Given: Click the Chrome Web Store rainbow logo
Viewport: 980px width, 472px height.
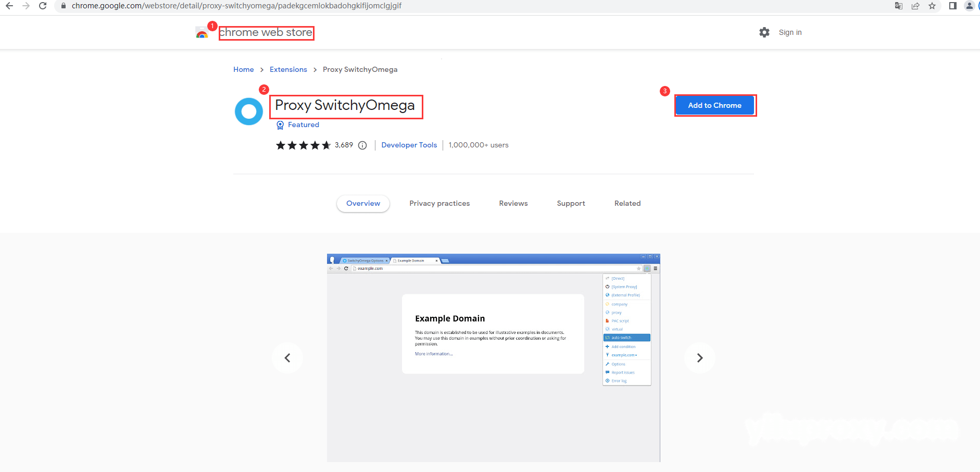Looking at the screenshot, I should 202,33.
